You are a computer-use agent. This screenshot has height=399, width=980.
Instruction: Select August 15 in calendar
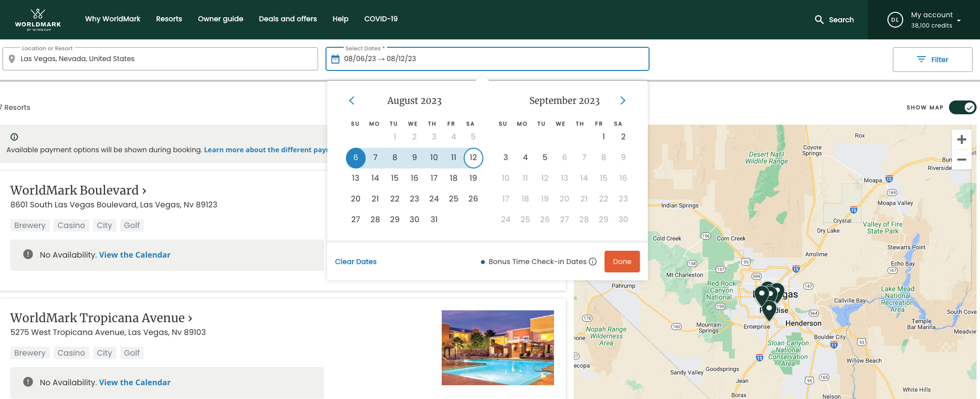(395, 178)
